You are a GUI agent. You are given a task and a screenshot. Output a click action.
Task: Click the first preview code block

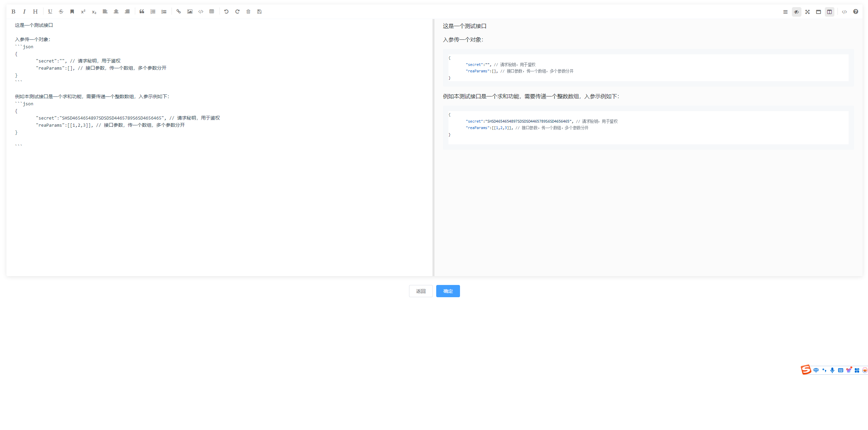(648, 68)
